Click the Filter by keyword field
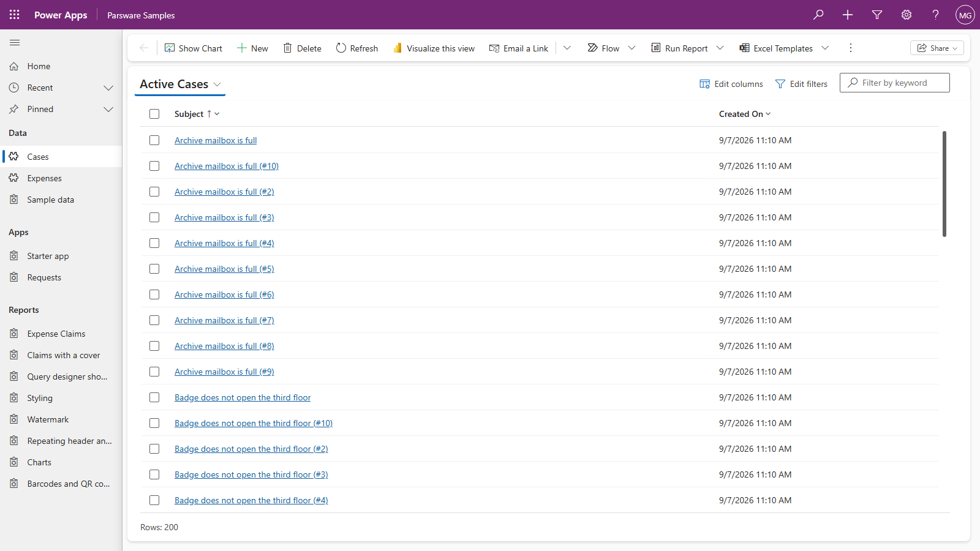This screenshot has width=980, height=551. (895, 83)
